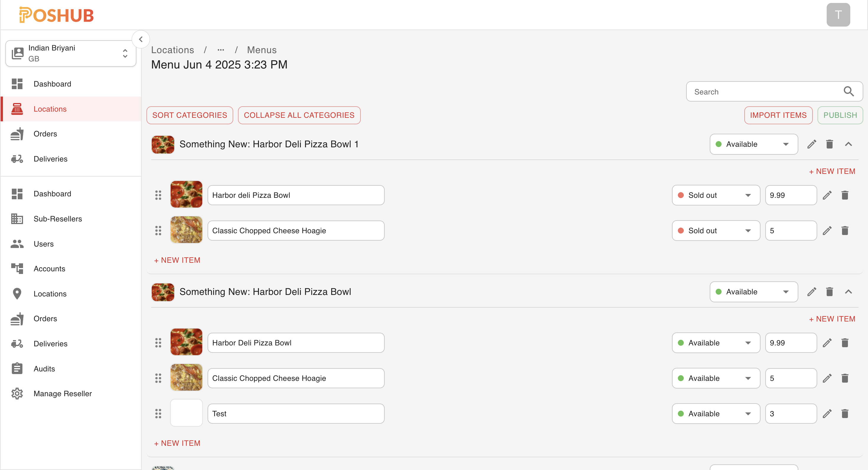Click the Test item name field

pyautogui.click(x=296, y=414)
